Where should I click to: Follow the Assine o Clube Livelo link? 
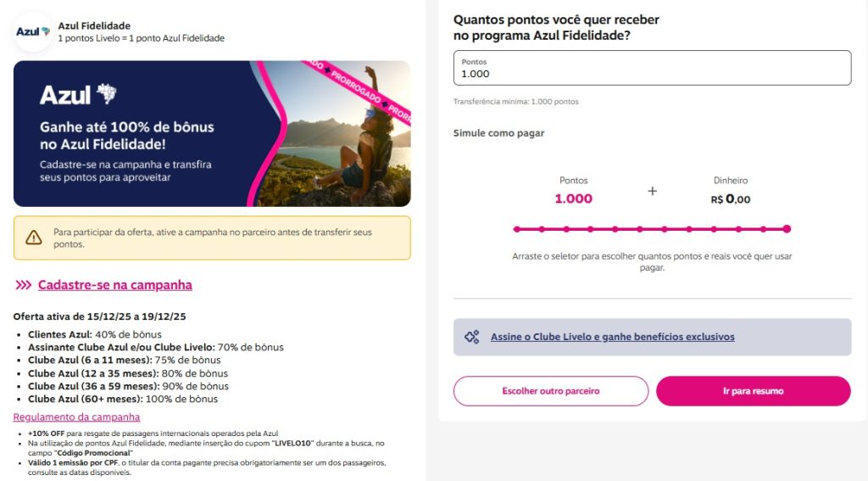coord(612,337)
